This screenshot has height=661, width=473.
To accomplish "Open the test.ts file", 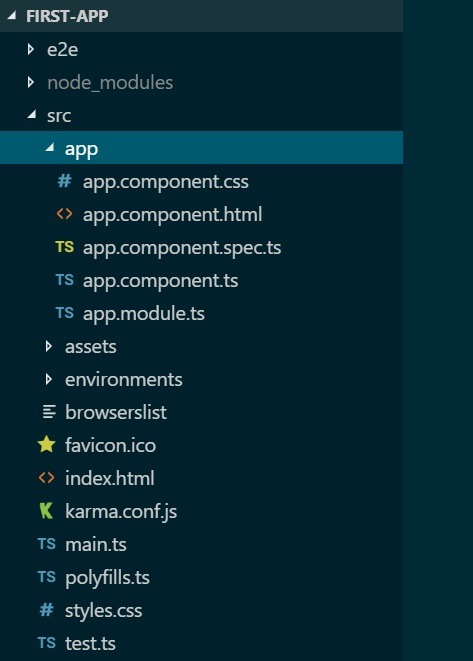I will [x=90, y=643].
